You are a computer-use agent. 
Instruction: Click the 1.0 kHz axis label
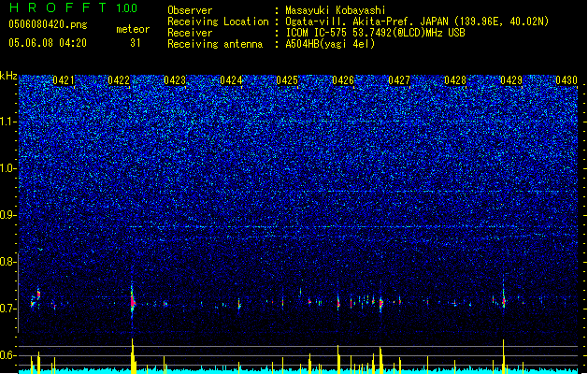8,168
